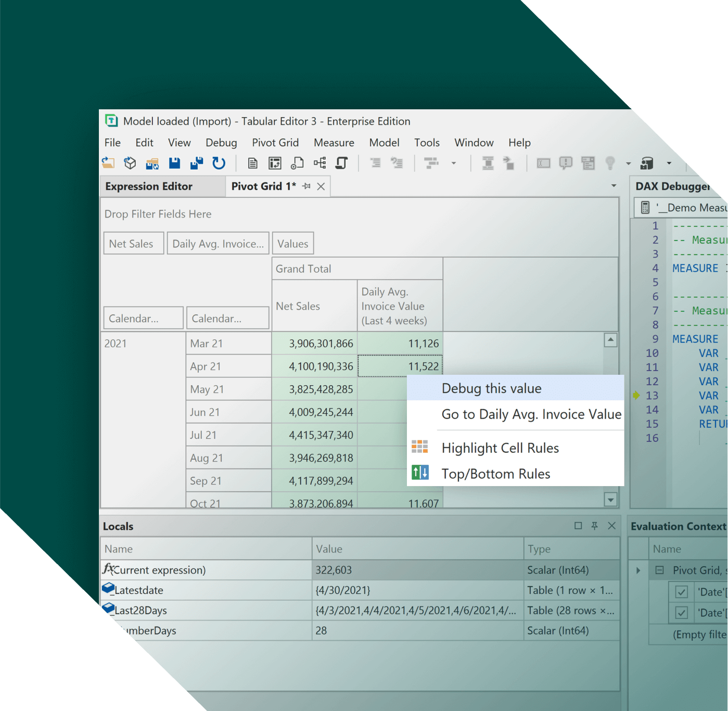728x711 pixels.
Task: Toggle second 'Date' checkbox in Evaluation Context
Action: click(x=681, y=613)
